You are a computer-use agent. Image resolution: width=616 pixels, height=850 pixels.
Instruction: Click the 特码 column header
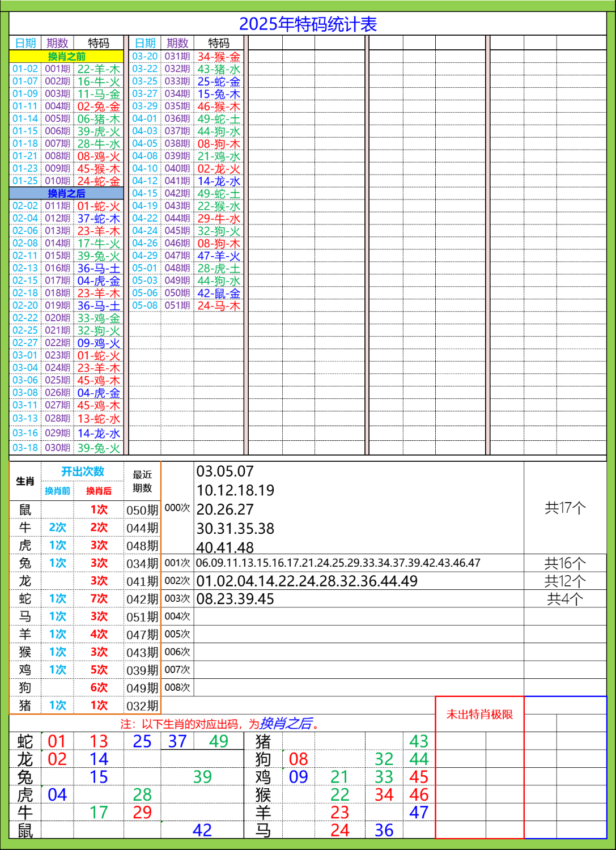(x=99, y=41)
